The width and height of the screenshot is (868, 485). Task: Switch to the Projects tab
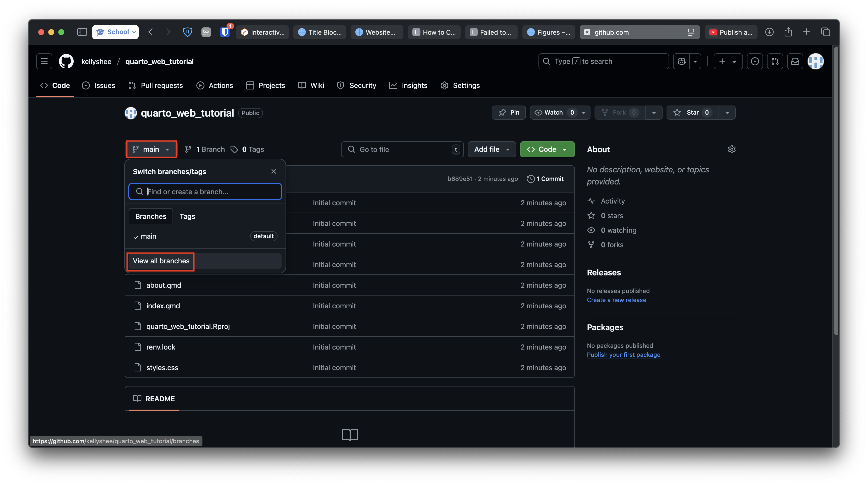265,86
